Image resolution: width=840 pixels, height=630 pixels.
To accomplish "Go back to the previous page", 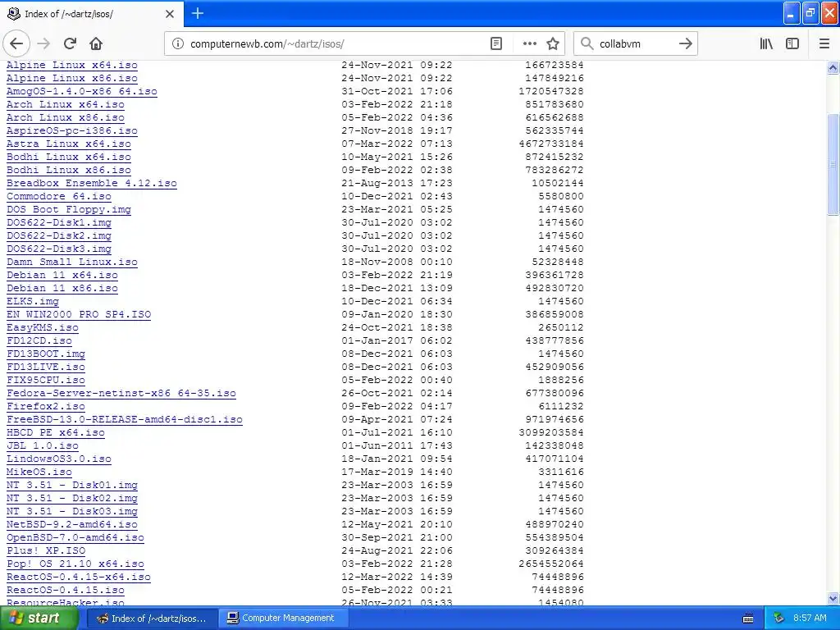I will [16, 44].
